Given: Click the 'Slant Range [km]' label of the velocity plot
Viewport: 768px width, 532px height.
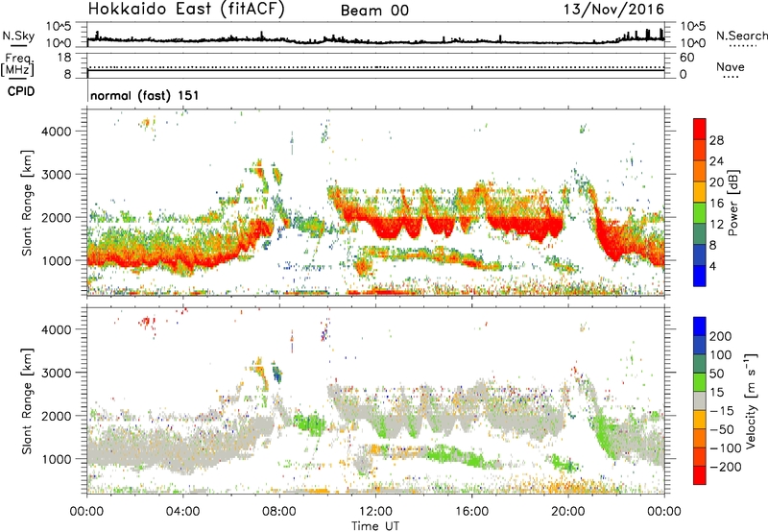Looking at the screenshot, I should [x=27, y=401].
